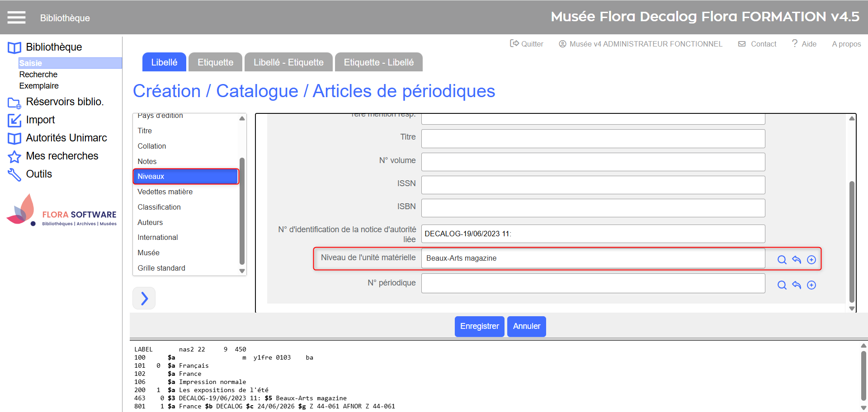Switch to the Libellé tab

point(164,62)
